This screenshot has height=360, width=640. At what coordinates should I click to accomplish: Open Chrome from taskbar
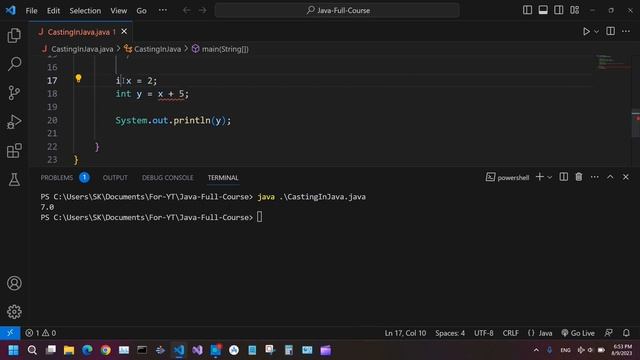pyautogui.click(x=106, y=350)
